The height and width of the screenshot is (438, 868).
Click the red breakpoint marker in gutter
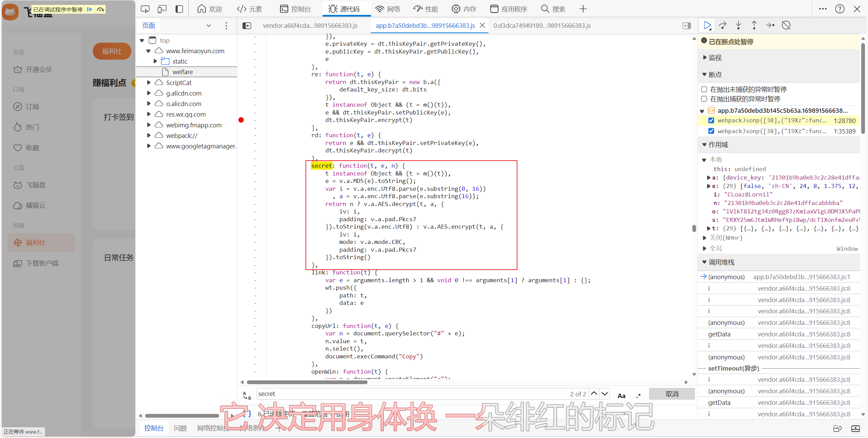click(x=241, y=120)
